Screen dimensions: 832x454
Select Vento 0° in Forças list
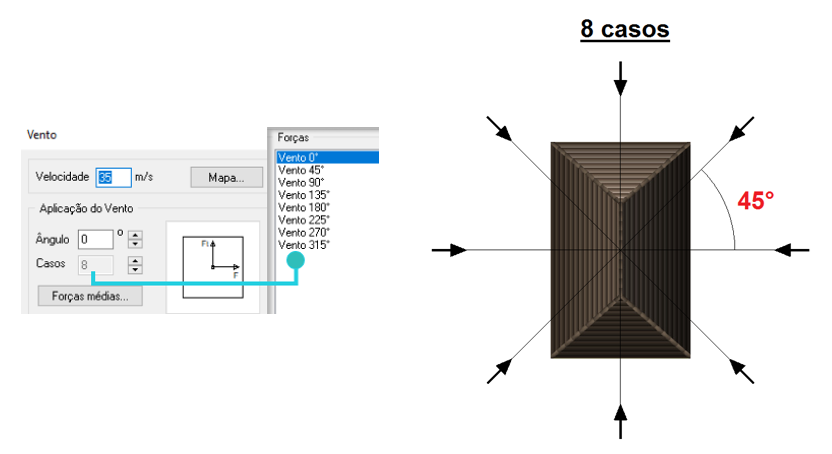(x=327, y=158)
